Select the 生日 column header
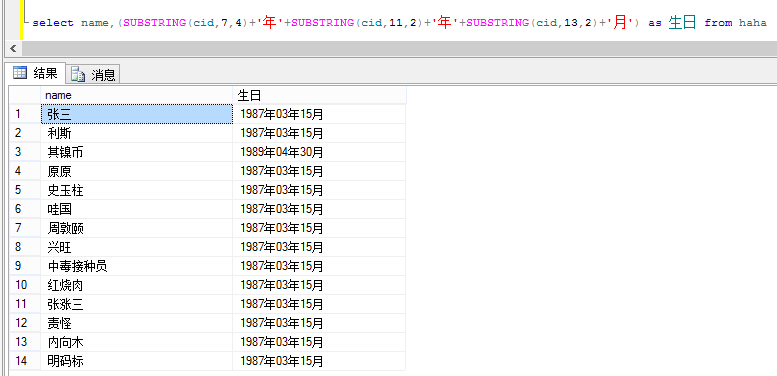 pos(319,95)
